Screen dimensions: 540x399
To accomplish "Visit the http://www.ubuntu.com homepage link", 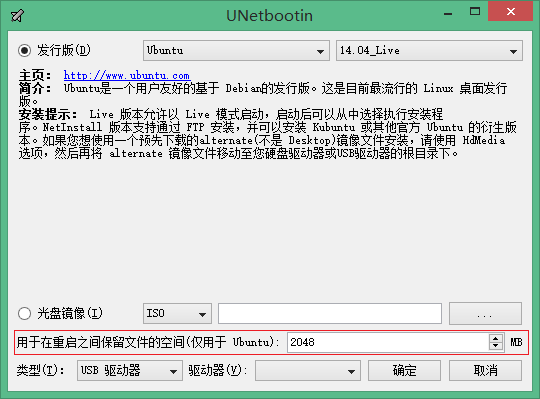I will click(127, 75).
